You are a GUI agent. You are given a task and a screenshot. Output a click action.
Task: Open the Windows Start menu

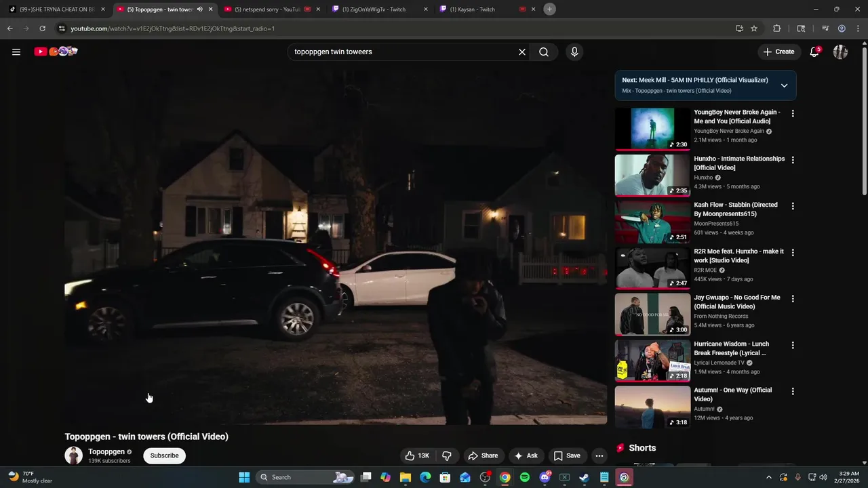[x=244, y=477]
